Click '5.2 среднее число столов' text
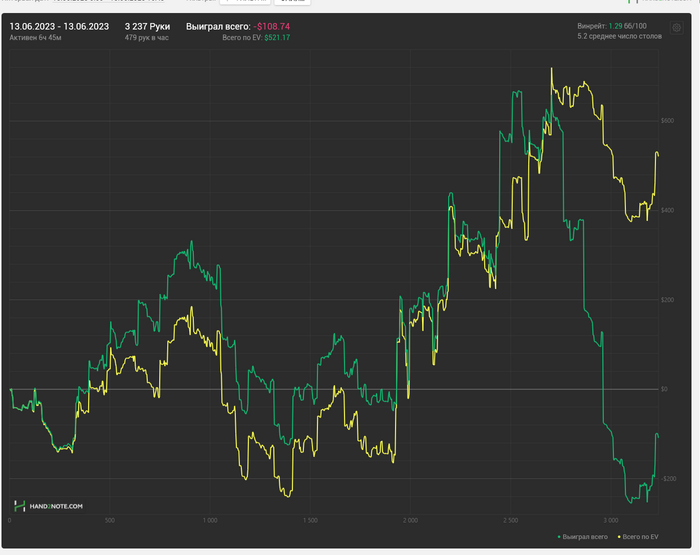Viewport: 700px width, 555px height. click(x=619, y=36)
